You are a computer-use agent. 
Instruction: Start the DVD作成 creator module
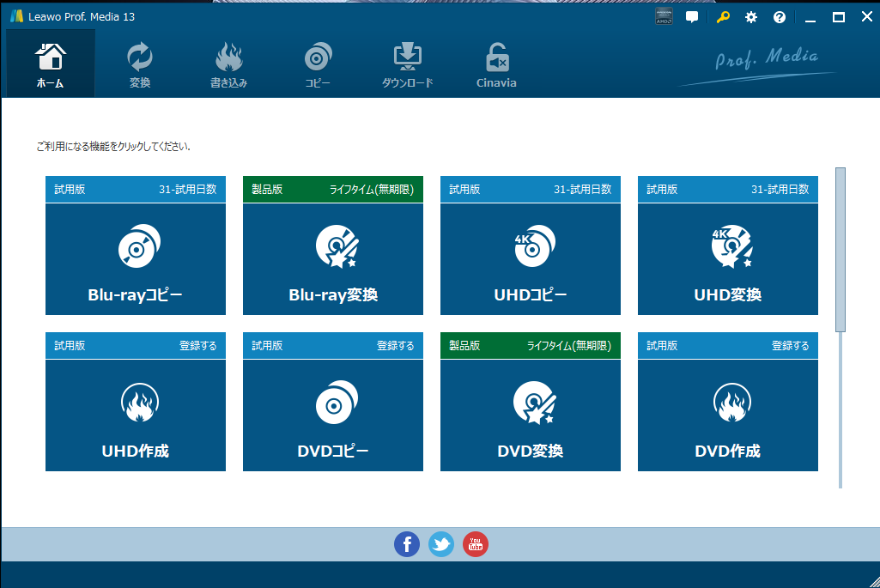(x=728, y=415)
